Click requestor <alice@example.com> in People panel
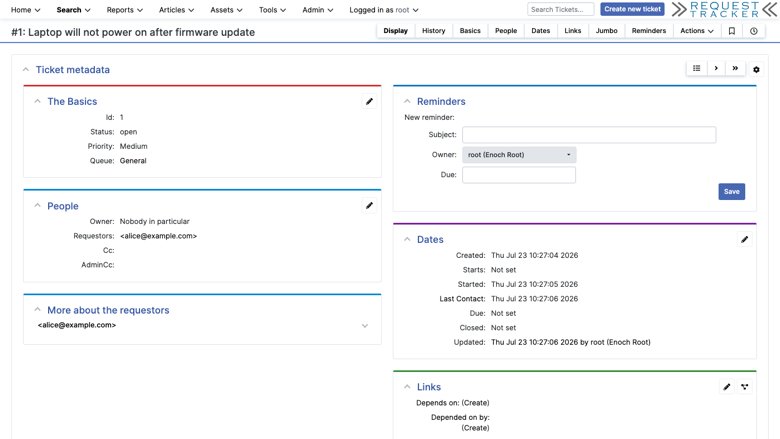 (158, 236)
